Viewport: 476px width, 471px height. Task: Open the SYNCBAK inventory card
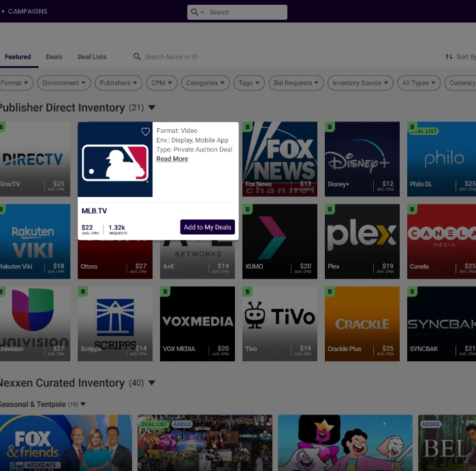click(441, 324)
